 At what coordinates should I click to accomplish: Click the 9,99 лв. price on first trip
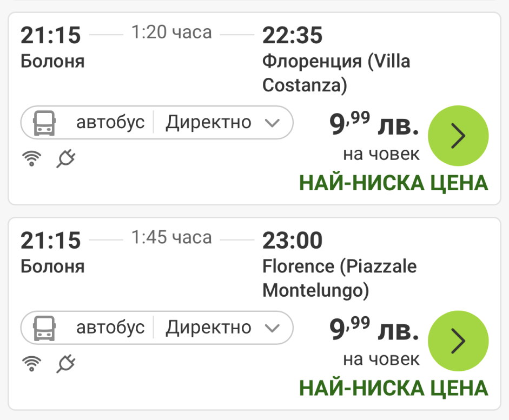point(374,125)
